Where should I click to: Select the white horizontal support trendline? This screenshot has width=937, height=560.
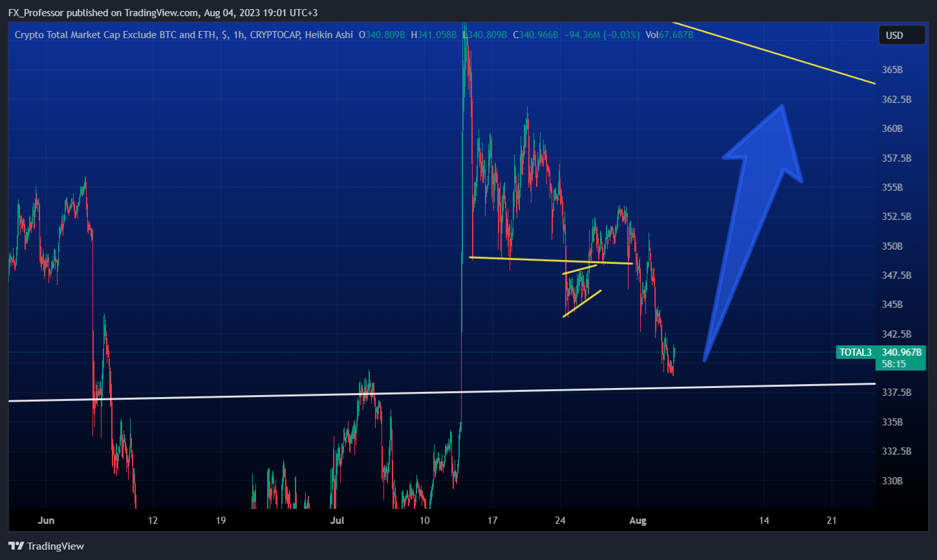click(442, 392)
